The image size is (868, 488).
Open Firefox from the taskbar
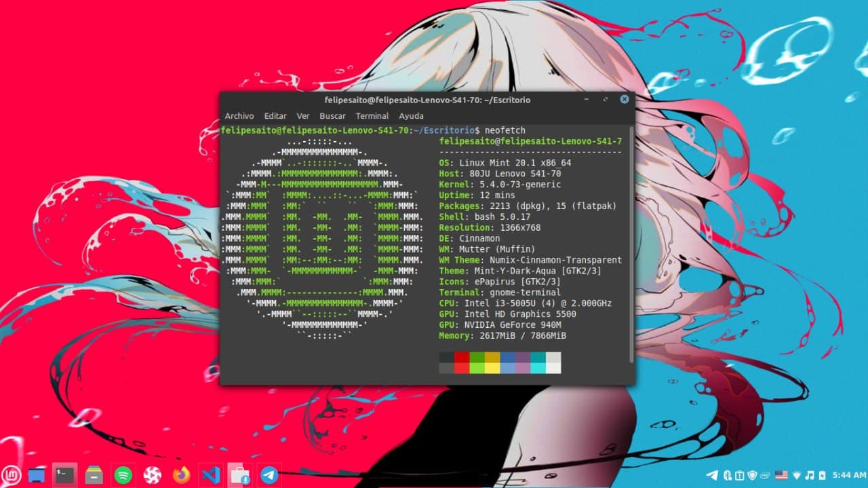[x=181, y=475]
